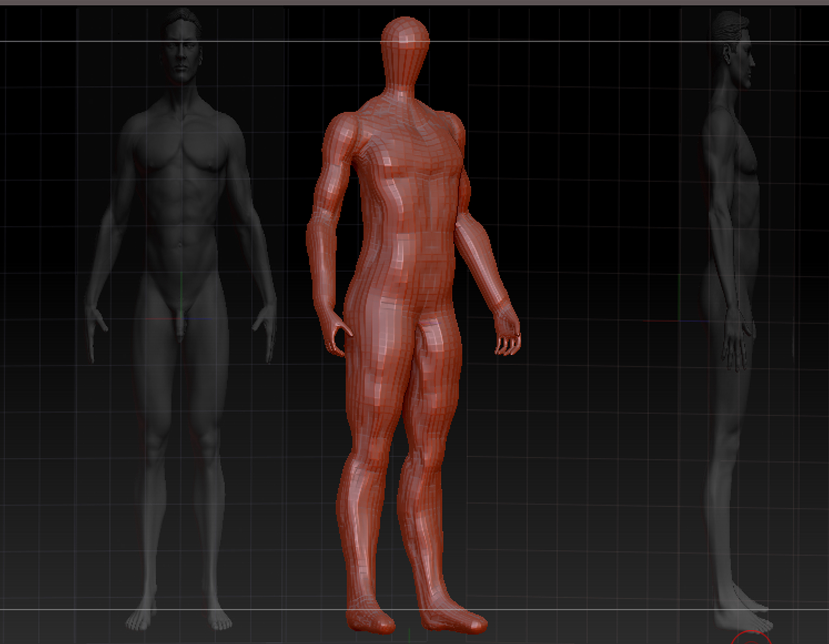Click the front reference figure's right-side foot

click(x=219, y=621)
